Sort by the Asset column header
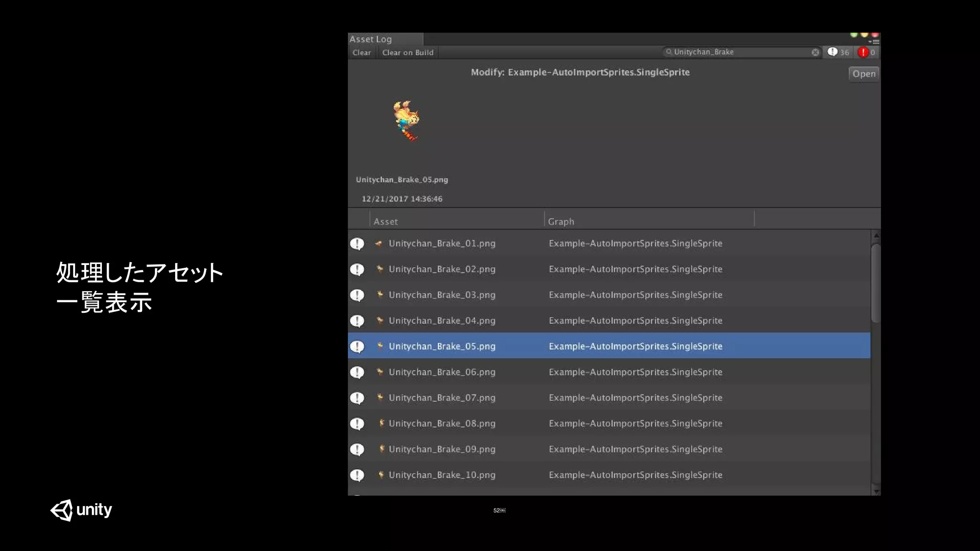 pos(386,221)
